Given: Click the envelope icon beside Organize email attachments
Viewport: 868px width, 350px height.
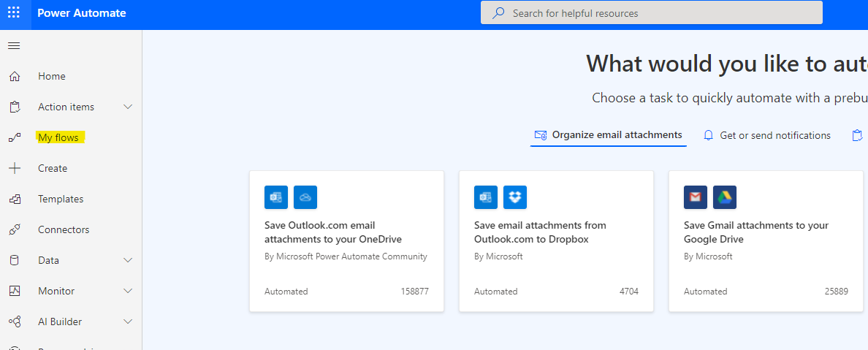Looking at the screenshot, I should (x=541, y=135).
